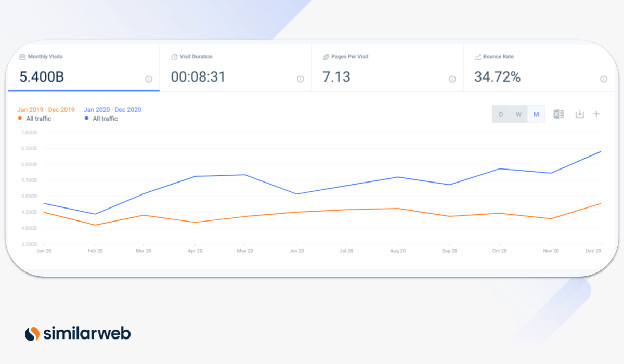Click the D button for daily view
The height and width of the screenshot is (364, 624).
tap(501, 114)
